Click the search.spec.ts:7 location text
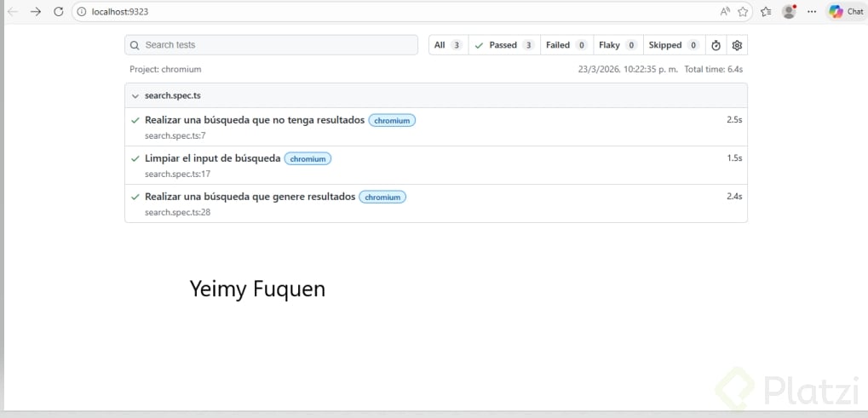The width and height of the screenshot is (868, 418). coord(175,135)
